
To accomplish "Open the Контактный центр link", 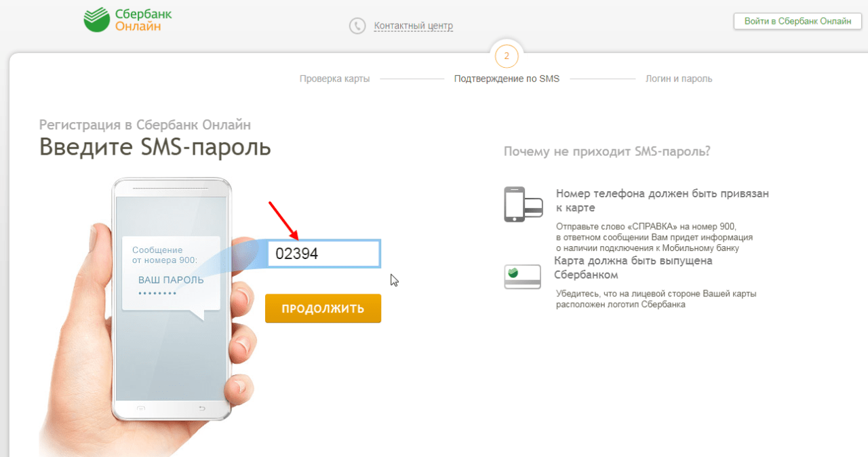I will pyautogui.click(x=413, y=26).
